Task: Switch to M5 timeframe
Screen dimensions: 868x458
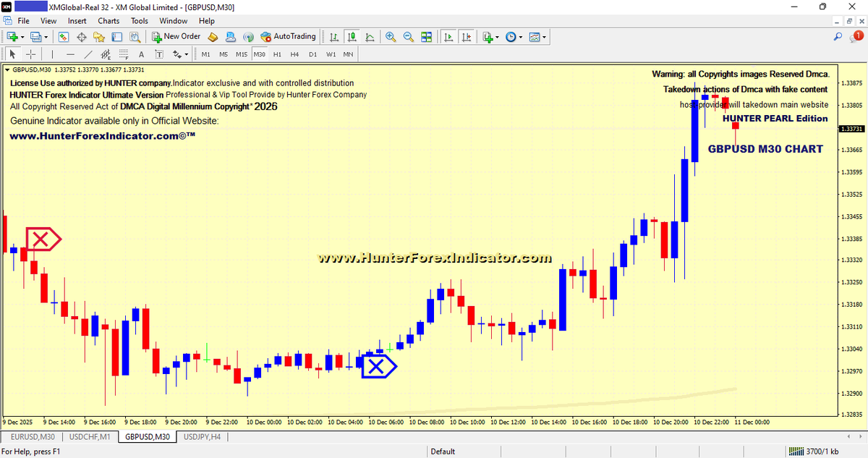Action: tap(224, 54)
